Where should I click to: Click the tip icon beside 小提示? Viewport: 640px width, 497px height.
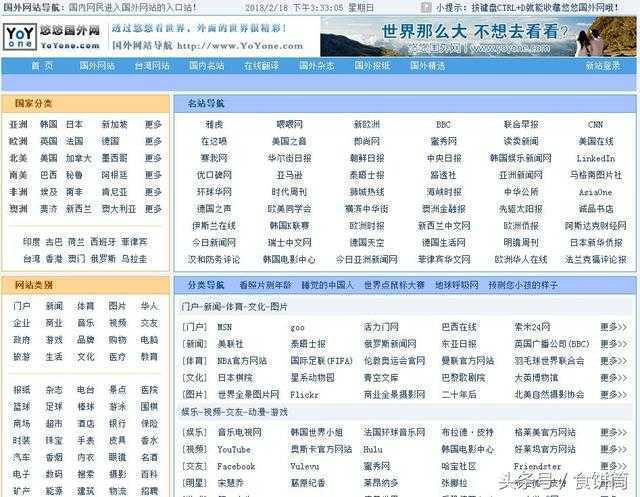coord(426,7)
